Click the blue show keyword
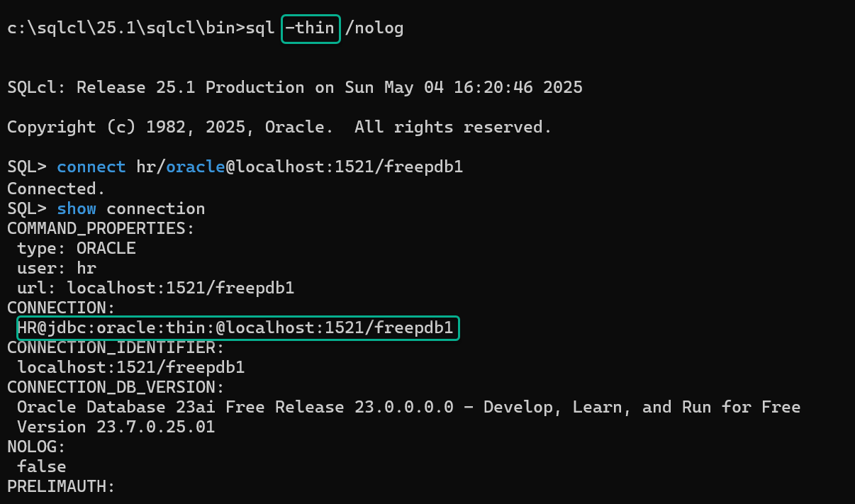Viewport: 855px width, 504px height. tap(76, 208)
